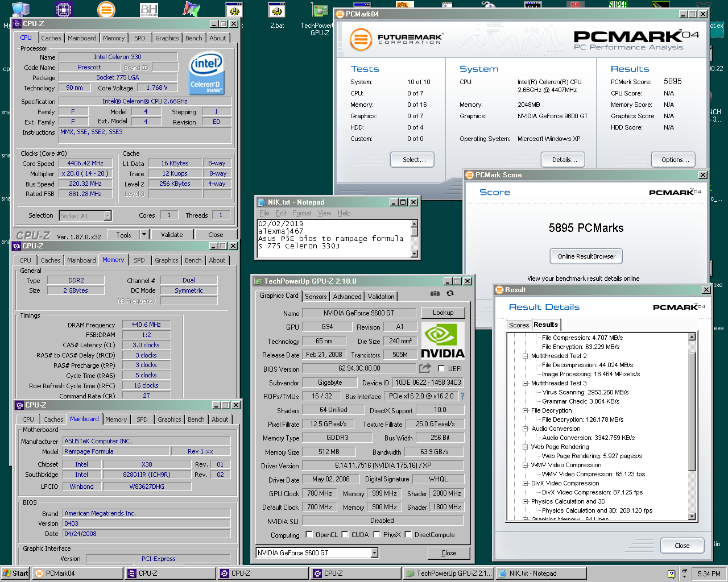Click the Core Speed value 4406.42 MHz
The width and height of the screenshot is (728, 582).
pos(85,163)
